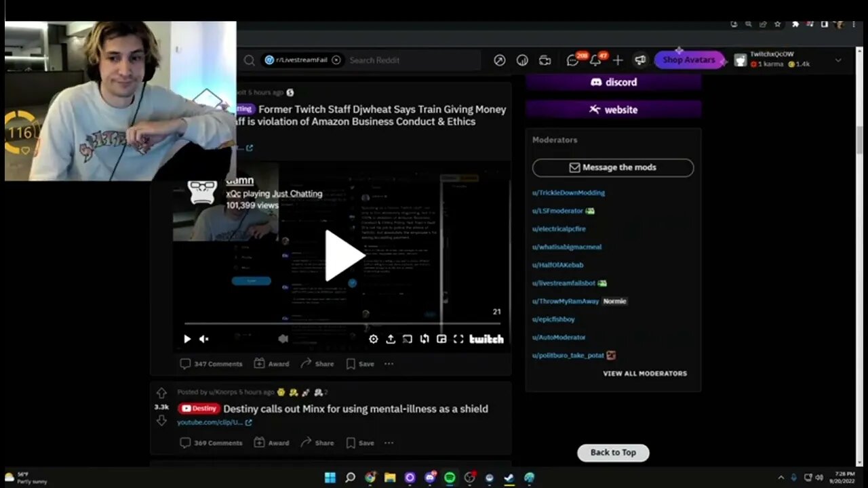Expand the TwitchxQcOW user account dropdown
This screenshot has width=868, height=488.
pyautogui.click(x=838, y=60)
